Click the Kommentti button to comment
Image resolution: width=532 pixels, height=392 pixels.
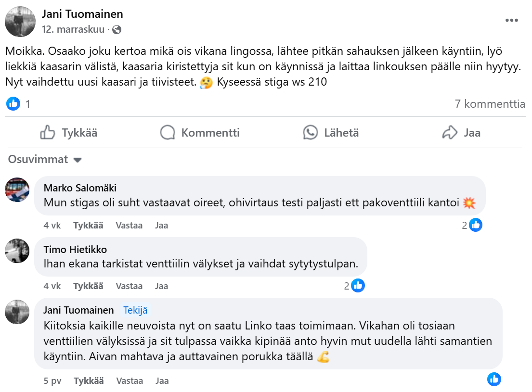coord(200,133)
